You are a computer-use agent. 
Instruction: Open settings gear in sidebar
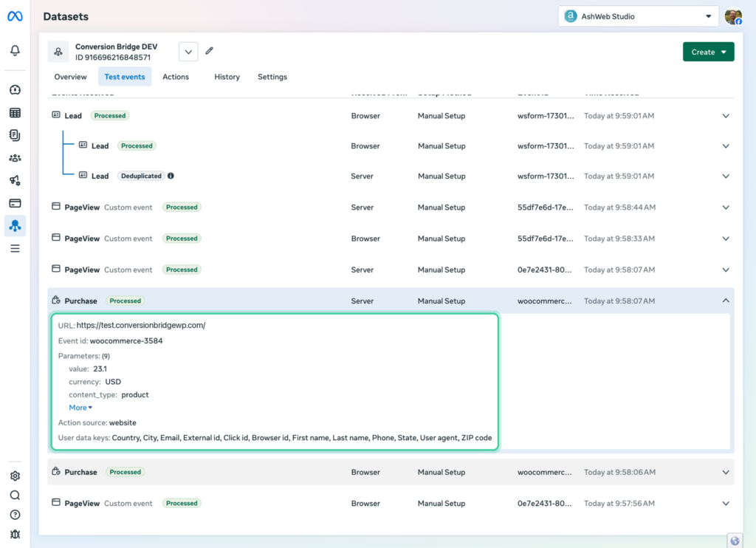point(15,476)
